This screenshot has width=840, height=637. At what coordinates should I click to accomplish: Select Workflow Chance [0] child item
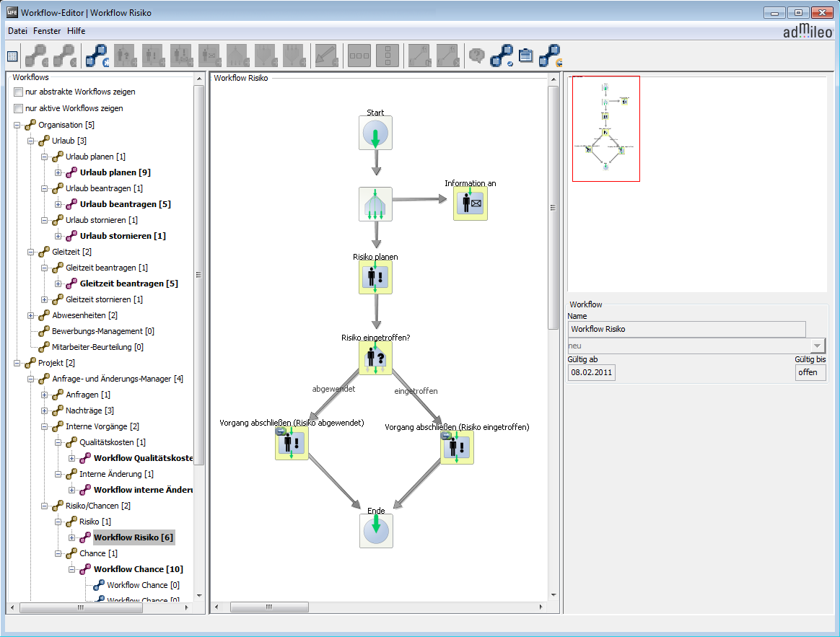pos(143,585)
